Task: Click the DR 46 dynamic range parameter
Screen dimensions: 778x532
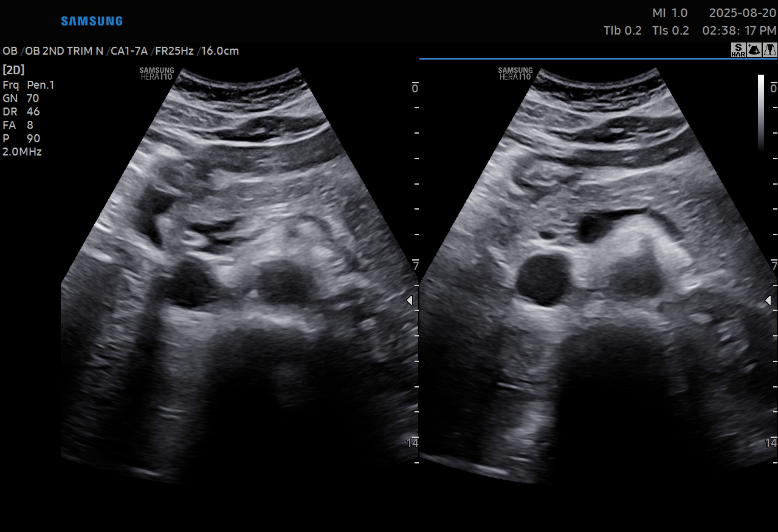Action: [21, 112]
